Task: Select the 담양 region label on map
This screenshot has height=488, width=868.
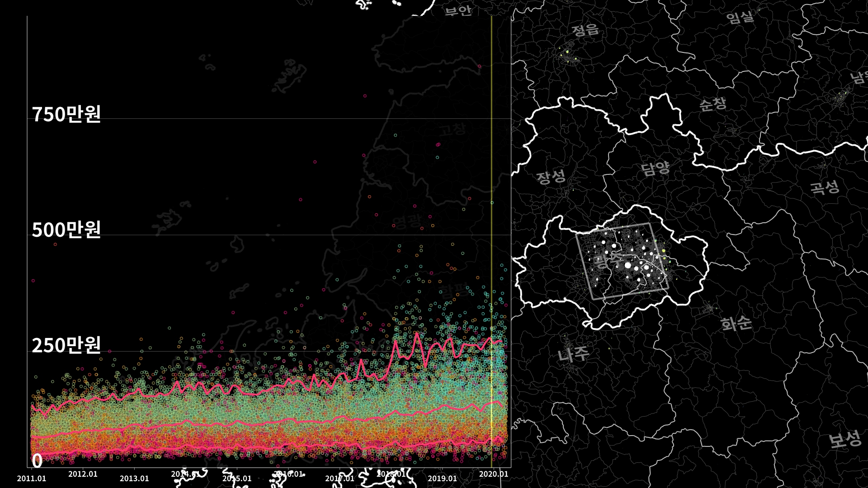Action: coord(656,169)
